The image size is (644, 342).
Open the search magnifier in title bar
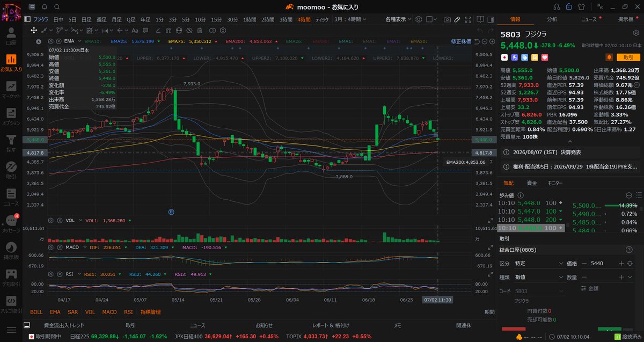click(57, 6)
